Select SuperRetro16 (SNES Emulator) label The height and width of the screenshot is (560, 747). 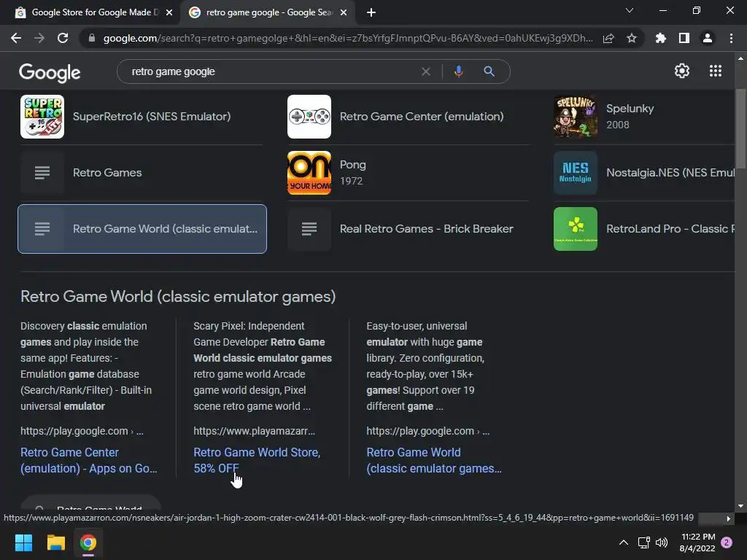coord(152,117)
